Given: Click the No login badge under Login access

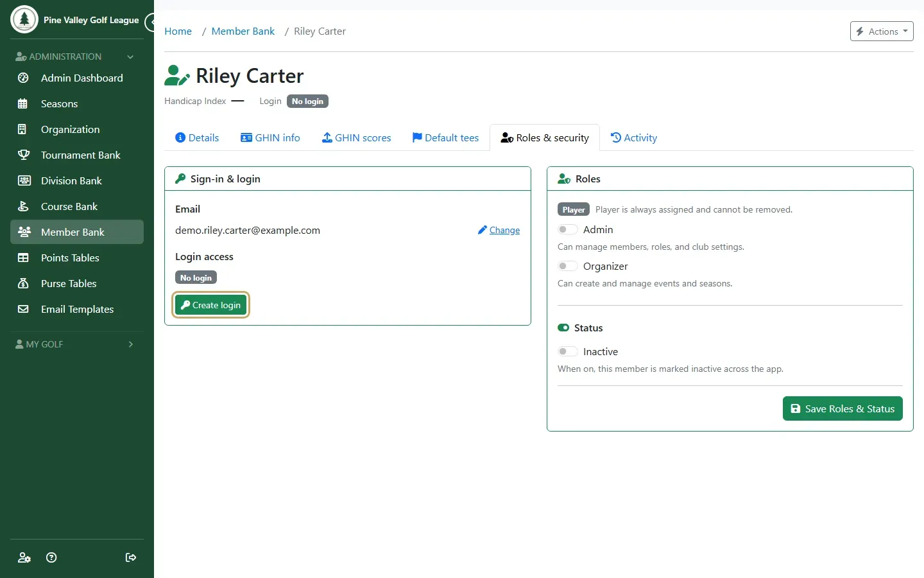Looking at the screenshot, I should click(196, 277).
